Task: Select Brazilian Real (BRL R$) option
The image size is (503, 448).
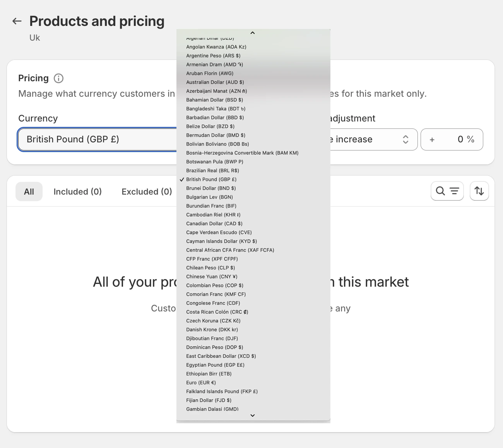Action: coord(212,171)
